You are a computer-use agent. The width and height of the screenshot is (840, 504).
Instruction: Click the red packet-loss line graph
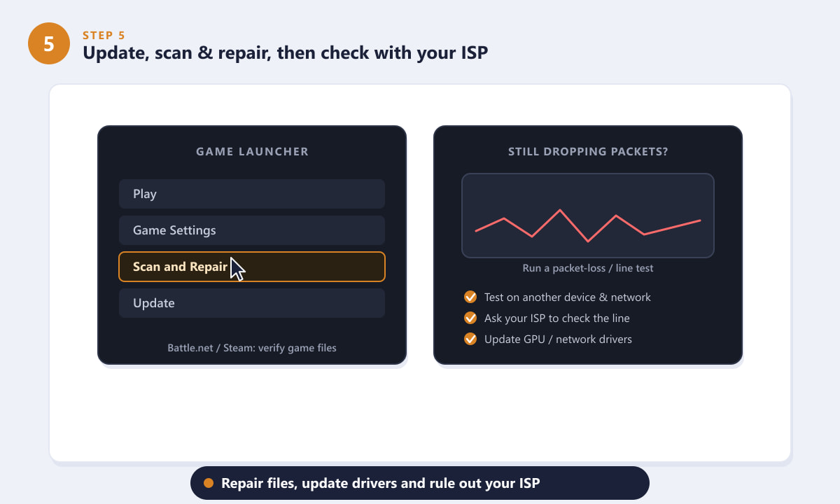[x=588, y=225]
